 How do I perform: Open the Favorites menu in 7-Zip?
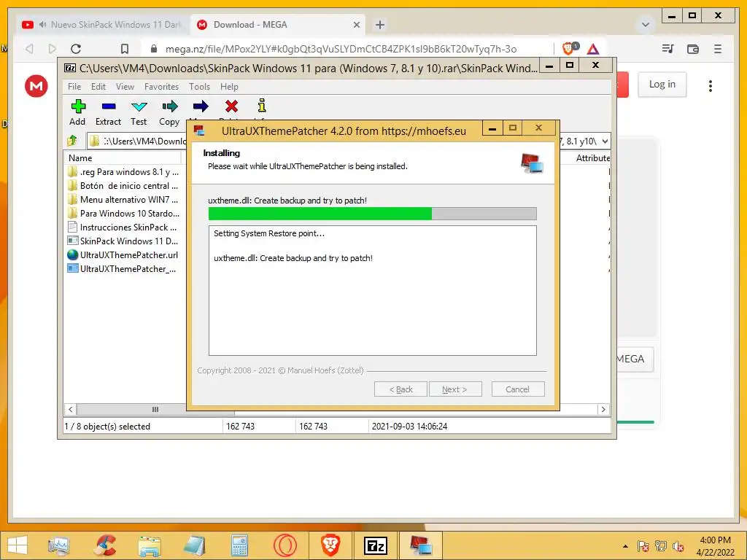tap(161, 87)
